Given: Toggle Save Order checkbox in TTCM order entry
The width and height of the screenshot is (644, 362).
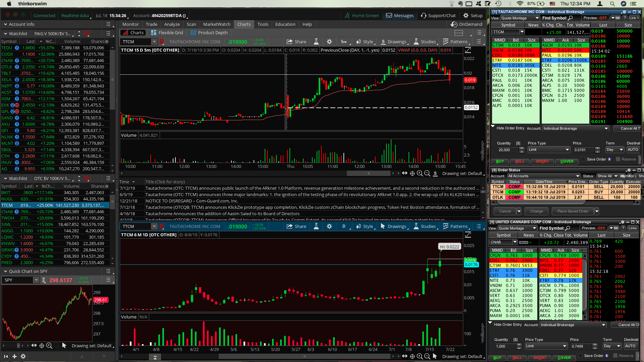Looking at the screenshot, I should click(x=583, y=159).
